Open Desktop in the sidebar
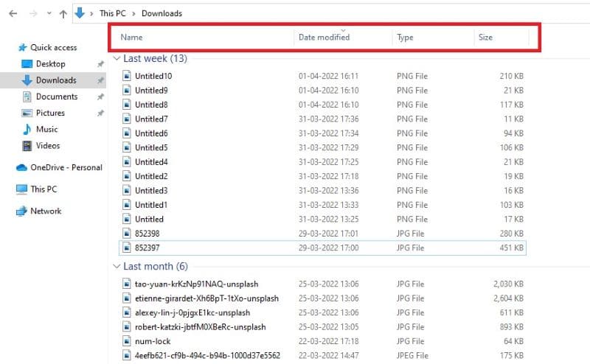 50,64
